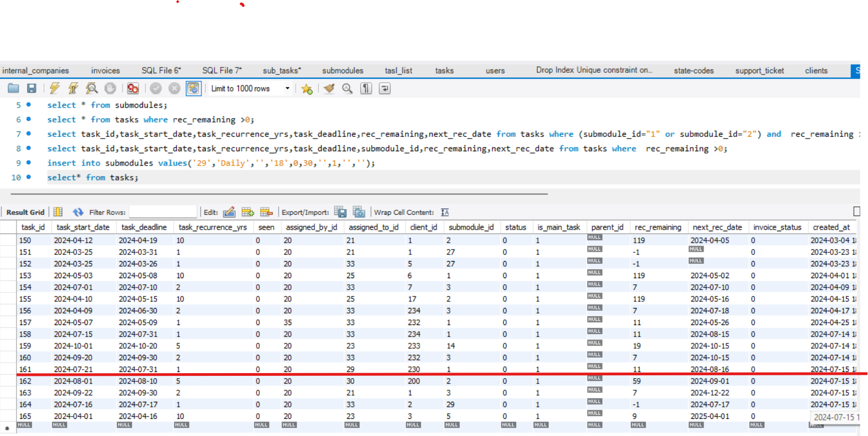Switch to the internal_companies tab

(35, 71)
